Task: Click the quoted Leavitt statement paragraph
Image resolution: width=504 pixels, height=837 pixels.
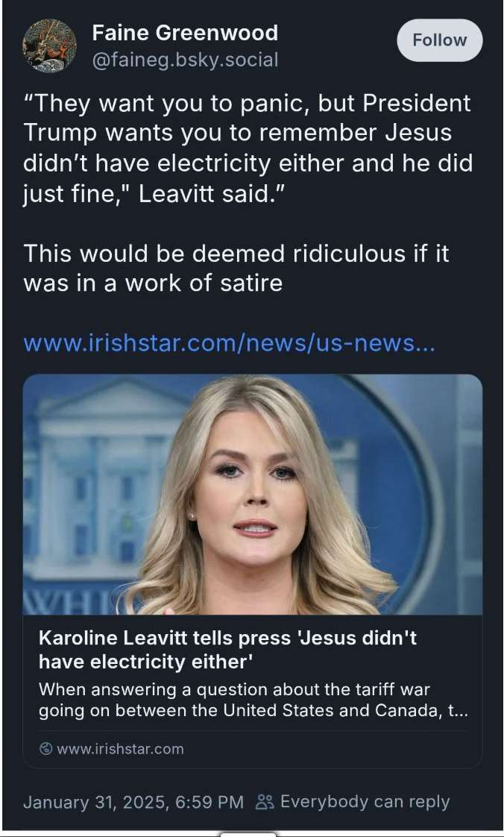Action: point(248,149)
